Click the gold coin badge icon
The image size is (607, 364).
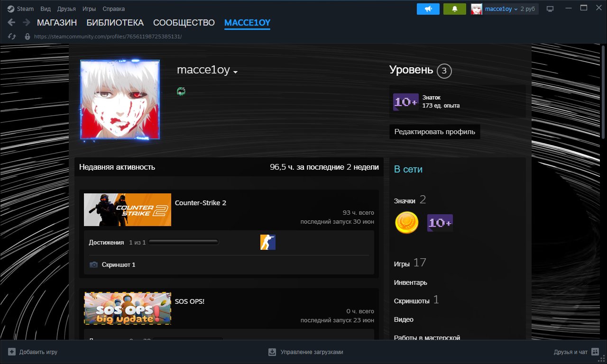click(407, 223)
